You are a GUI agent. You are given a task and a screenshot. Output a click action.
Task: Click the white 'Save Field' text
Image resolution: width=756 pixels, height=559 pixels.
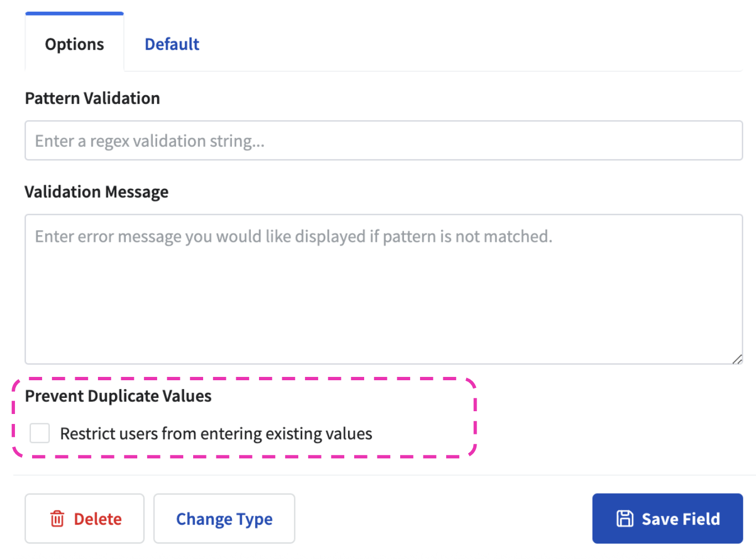click(x=681, y=519)
